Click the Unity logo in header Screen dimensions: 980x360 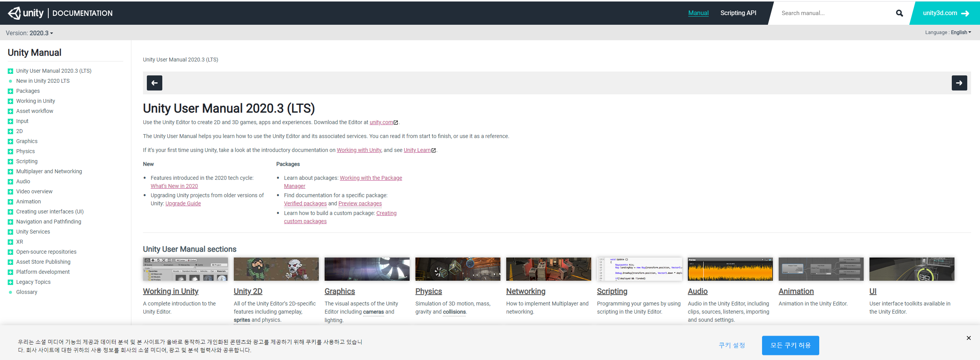pos(26,13)
